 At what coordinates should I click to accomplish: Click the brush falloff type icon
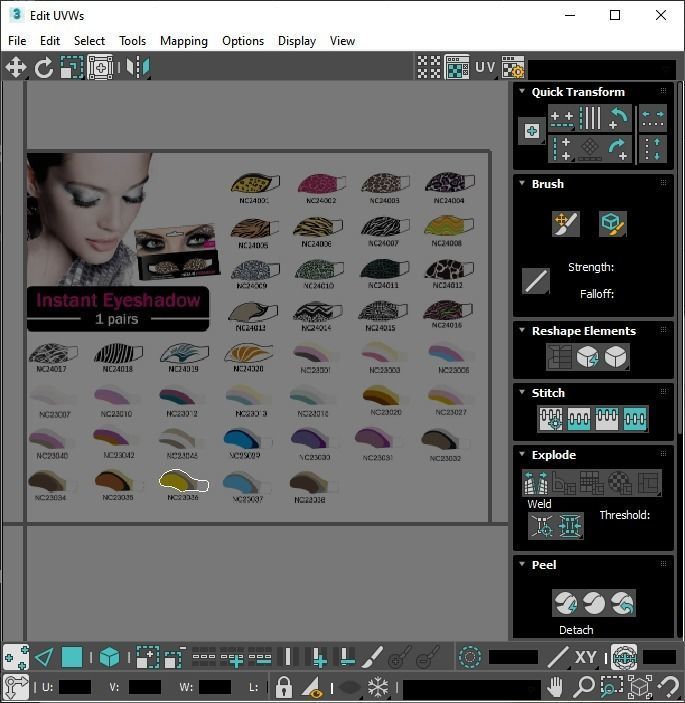click(536, 282)
